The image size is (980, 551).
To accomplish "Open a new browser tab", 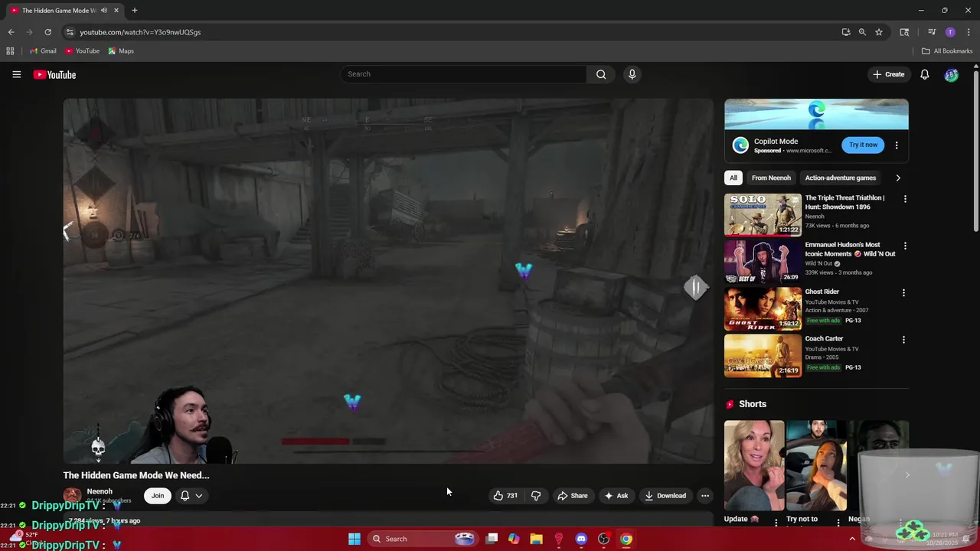I will pyautogui.click(x=135, y=11).
